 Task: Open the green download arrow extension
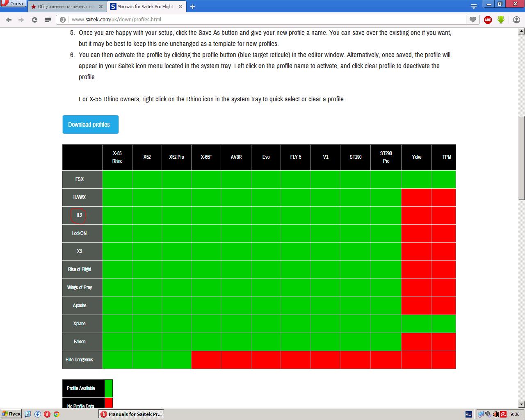pos(501,19)
